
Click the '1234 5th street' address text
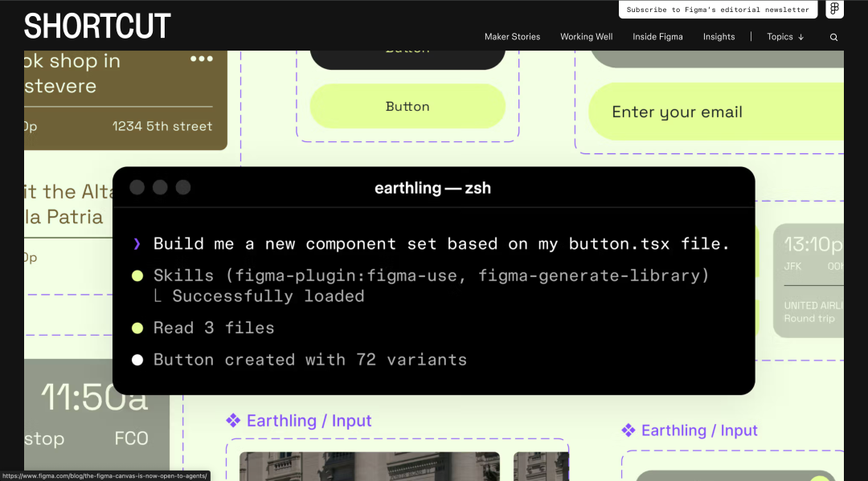tap(162, 126)
